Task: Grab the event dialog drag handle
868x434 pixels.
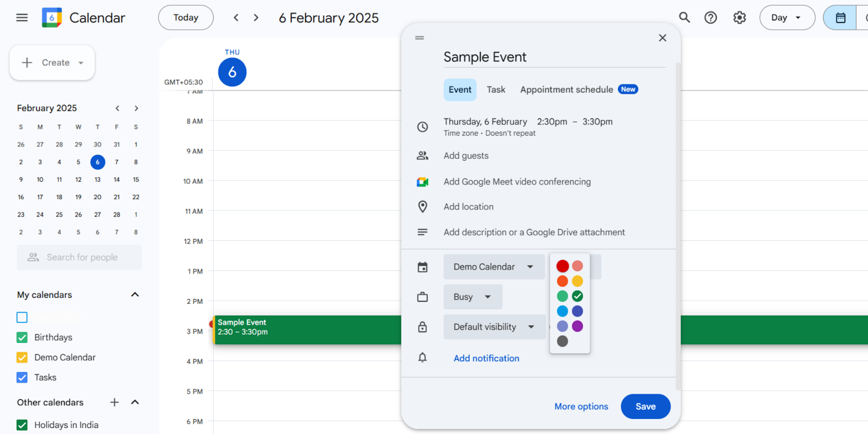Action: click(x=419, y=38)
